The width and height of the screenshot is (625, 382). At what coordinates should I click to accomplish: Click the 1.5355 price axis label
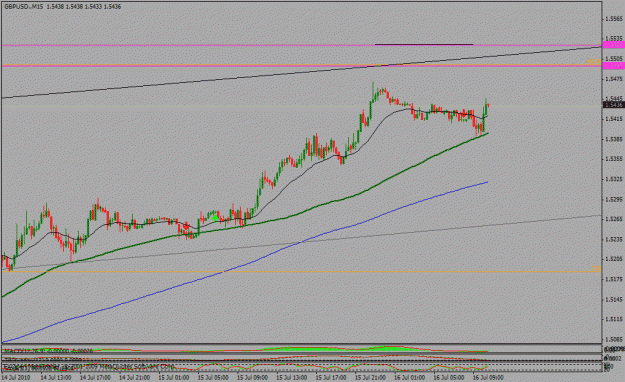coord(614,159)
